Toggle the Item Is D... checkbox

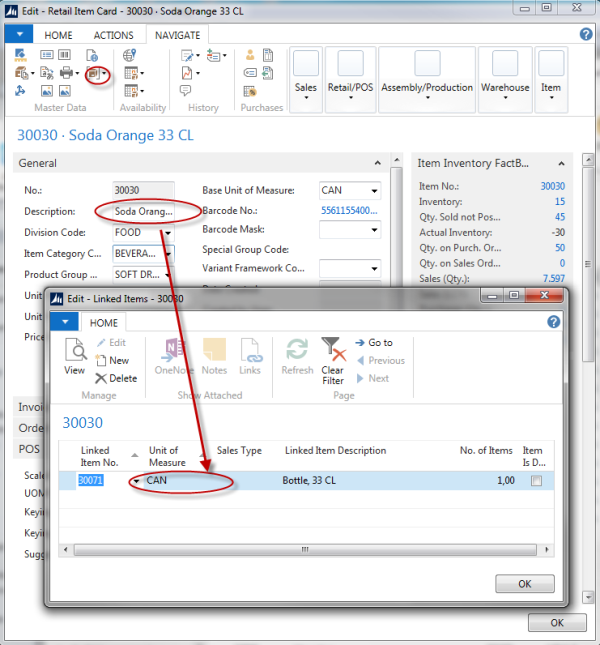click(536, 481)
